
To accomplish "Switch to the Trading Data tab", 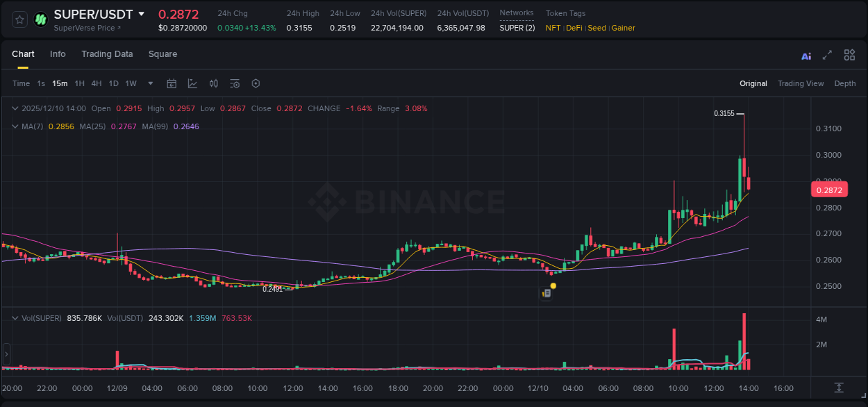I will coord(107,54).
